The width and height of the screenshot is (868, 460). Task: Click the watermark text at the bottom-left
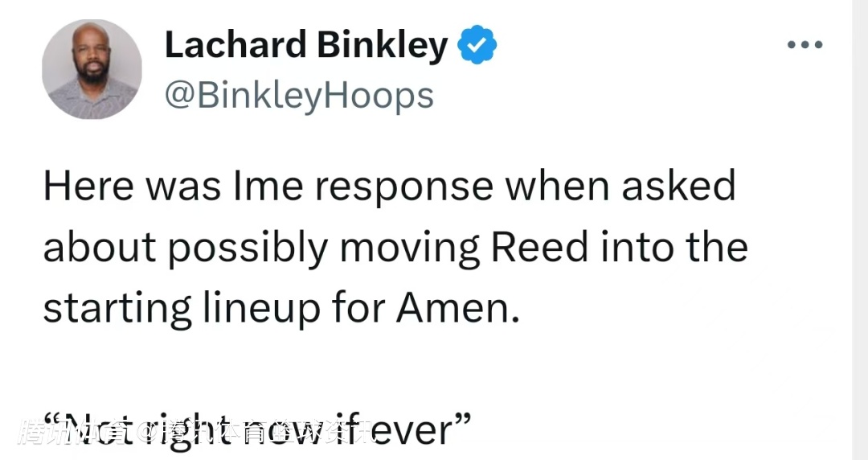click(x=193, y=433)
